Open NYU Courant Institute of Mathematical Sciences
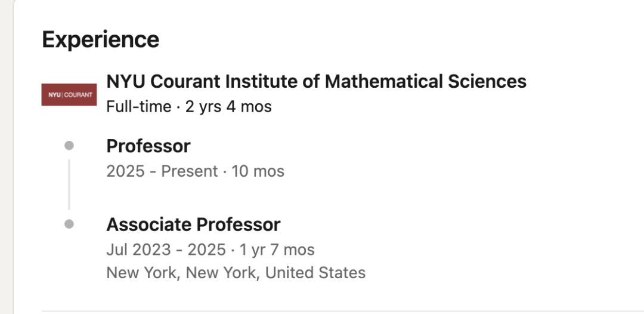The image size is (644, 314). [x=316, y=81]
